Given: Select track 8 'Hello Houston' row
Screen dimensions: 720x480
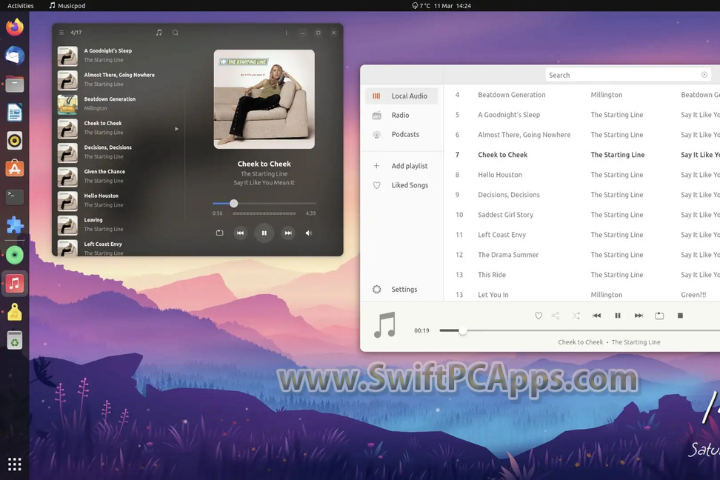Looking at the screenshot, I should click(582, 175).
